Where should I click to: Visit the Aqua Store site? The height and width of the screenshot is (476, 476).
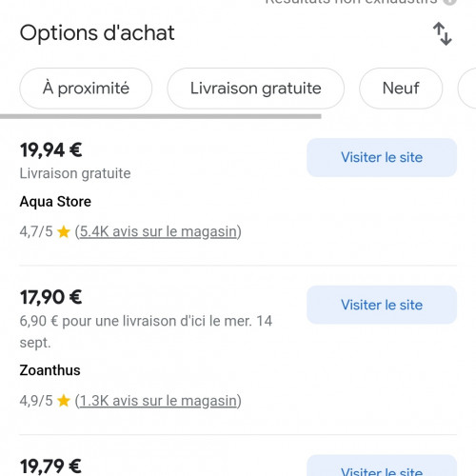(x=382, y=157)
